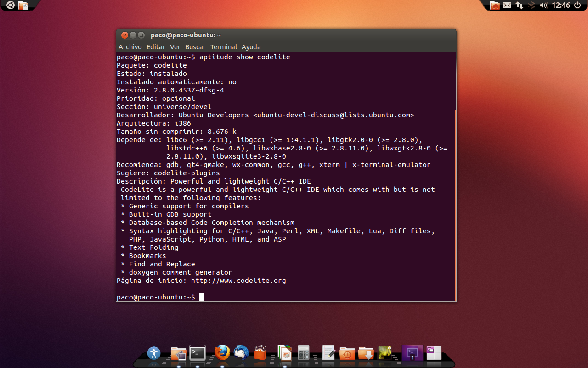Open the network up-down arrows indicator
Screen dimensions: 588x368
pos(520,6)
